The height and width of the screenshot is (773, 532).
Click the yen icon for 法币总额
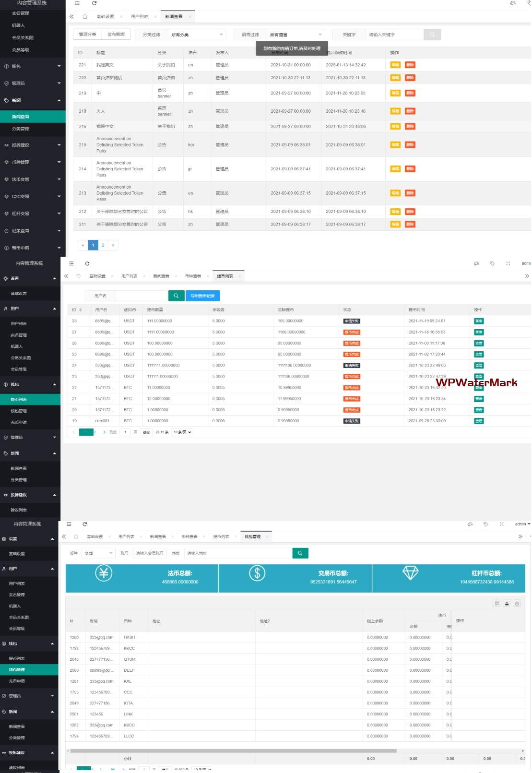point(104,573)
